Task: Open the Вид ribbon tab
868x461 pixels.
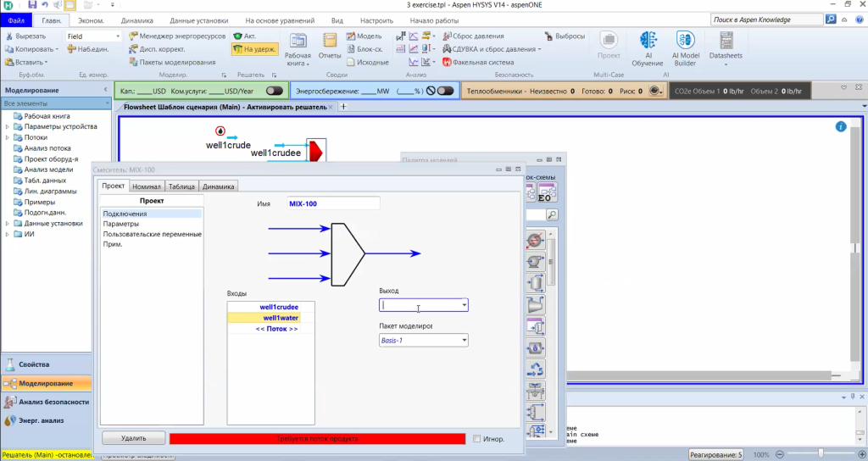Action: pyautogui.click(x=337, y=19)
